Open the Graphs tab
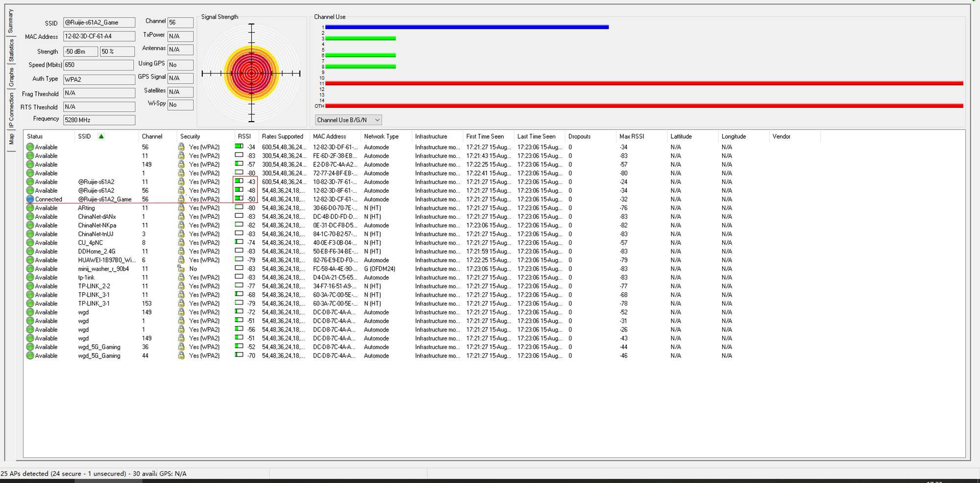 pyautogui.click(x=11, y=77)
